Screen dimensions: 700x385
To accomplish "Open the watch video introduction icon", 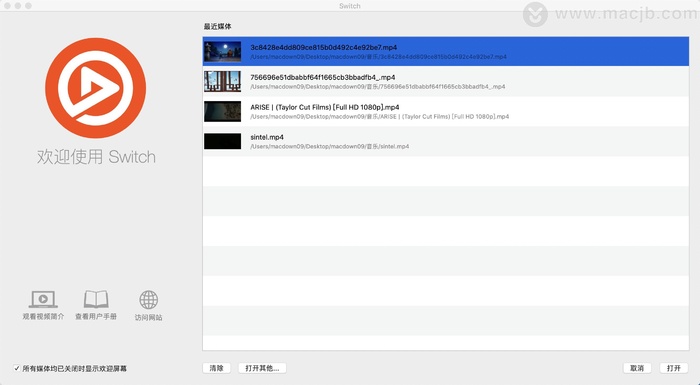I will (43, 299).
